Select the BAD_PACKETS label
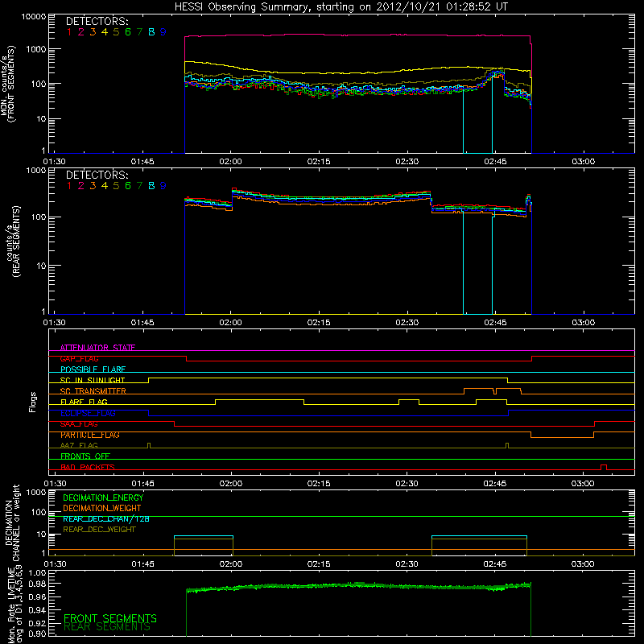 pos(88,467)
